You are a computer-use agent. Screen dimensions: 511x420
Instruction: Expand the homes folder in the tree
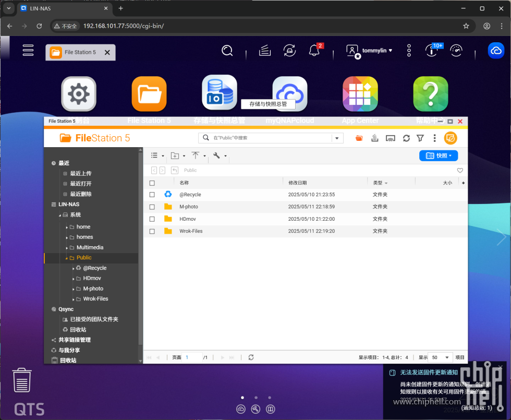[x=67, y=238]
